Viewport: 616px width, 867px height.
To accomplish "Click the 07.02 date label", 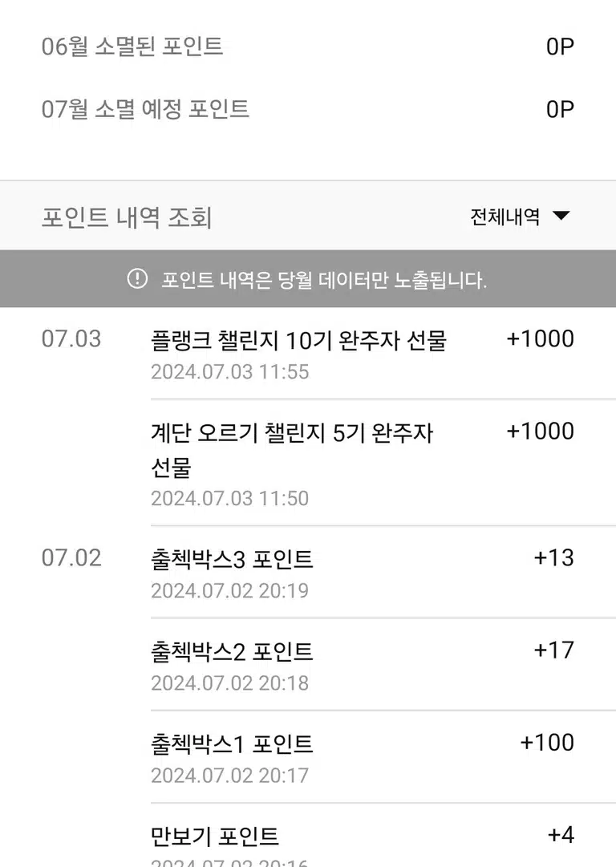I will [71, 557].
